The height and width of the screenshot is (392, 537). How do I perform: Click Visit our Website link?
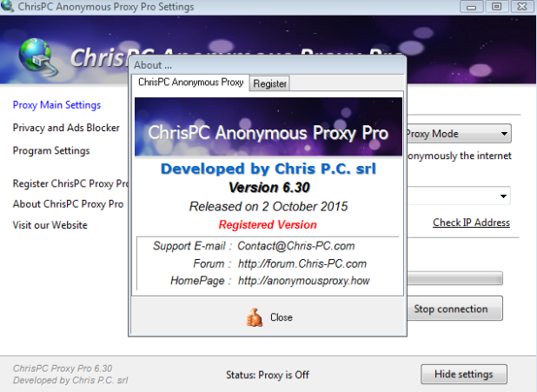(50, 225)
